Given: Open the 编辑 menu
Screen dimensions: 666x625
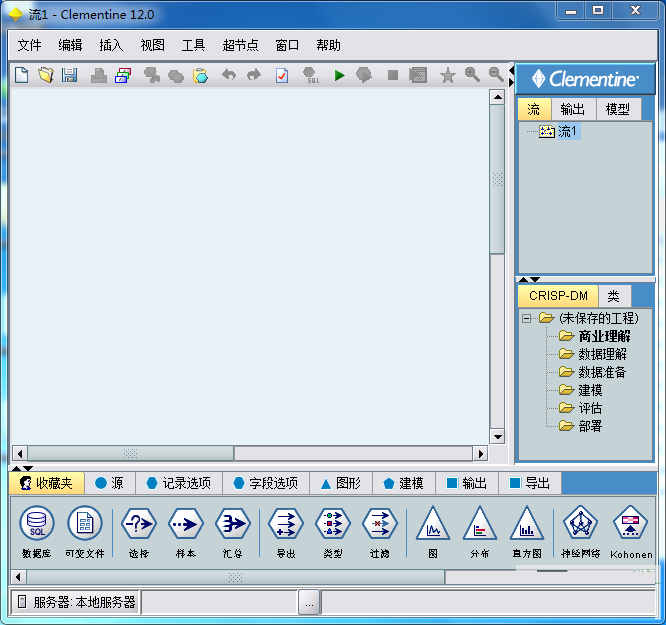Looking at the screenshot, I should point(70,45).
